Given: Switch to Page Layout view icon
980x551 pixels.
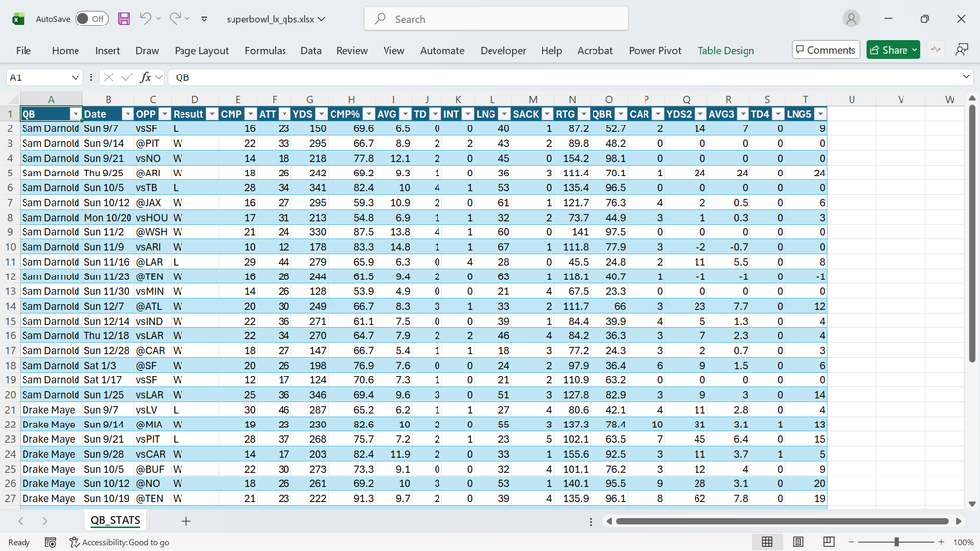Looking at the screenshot, I should [x=799, y=542].
